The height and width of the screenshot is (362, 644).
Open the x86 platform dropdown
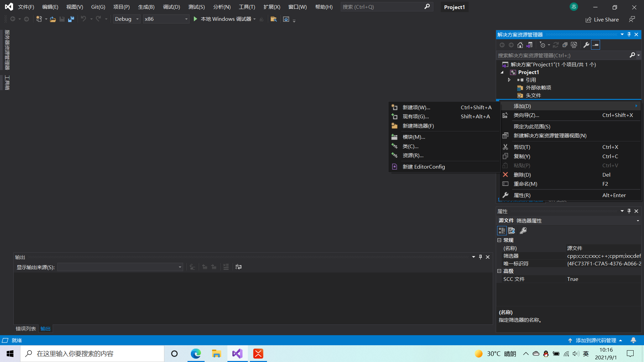(166, 19)
